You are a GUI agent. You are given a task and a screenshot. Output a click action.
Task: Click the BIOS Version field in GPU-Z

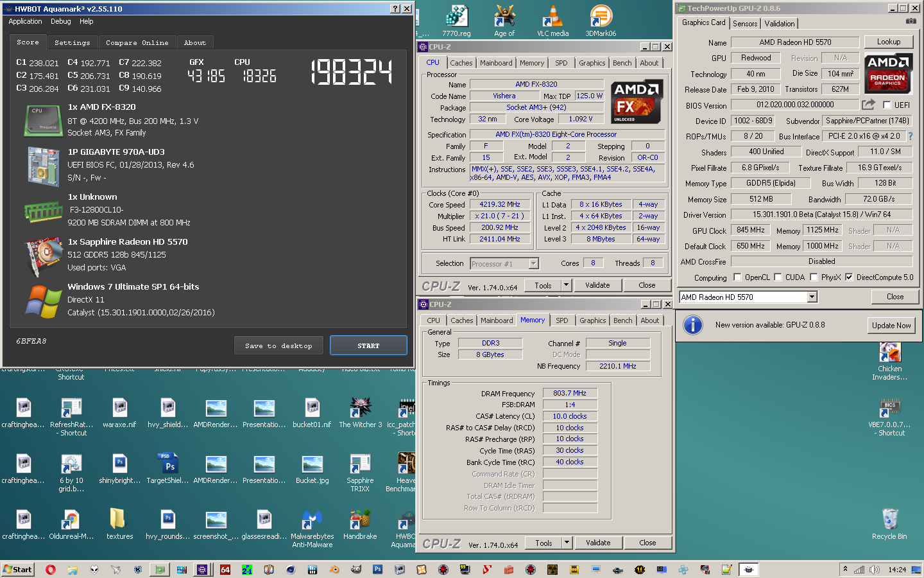[795, 105]
